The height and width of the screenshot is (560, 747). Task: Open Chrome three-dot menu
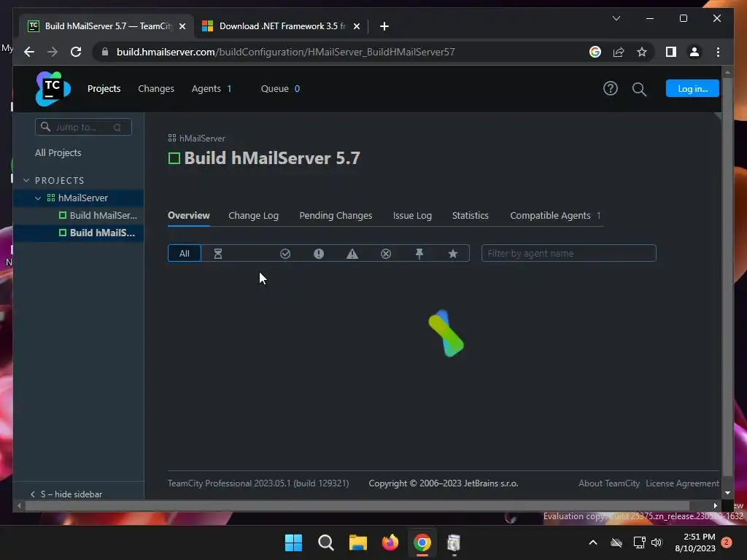pyautogui.click(x=718, y=52)
